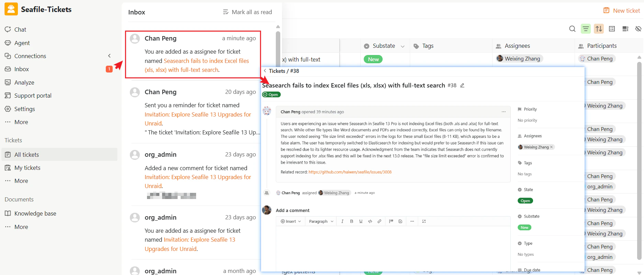Expand More under Knowledge base

click(x=21, y=227)
